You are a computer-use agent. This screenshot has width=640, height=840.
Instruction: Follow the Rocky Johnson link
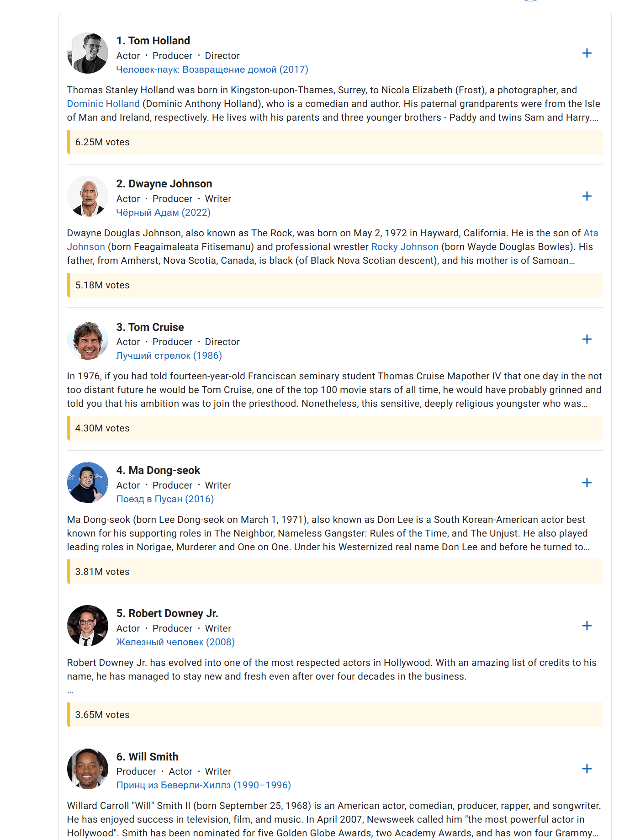point(405,247)
